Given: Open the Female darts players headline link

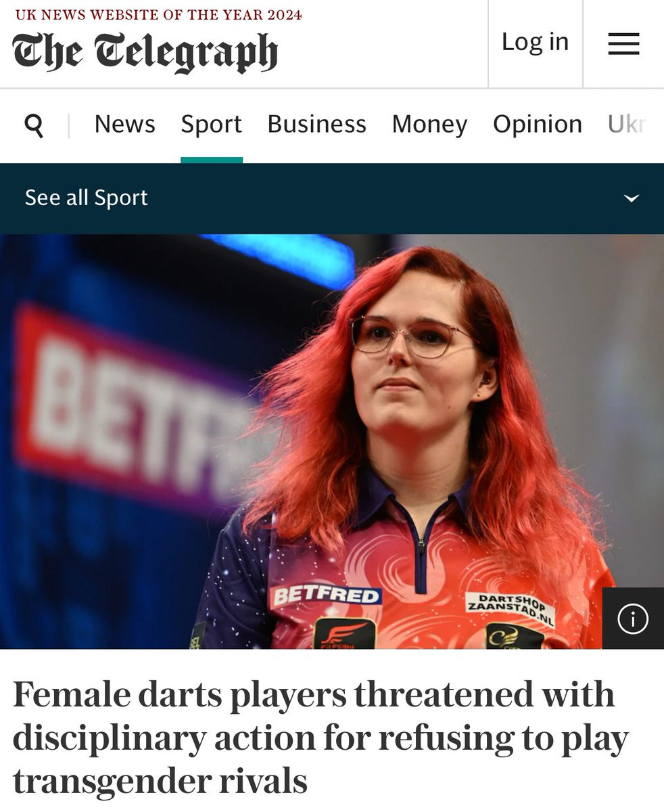Looking at the screenshot, I should pyautogui.click(x=321, y=738).
